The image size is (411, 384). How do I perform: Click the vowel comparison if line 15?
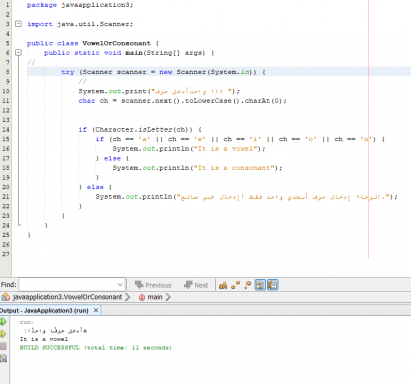tap(240, 139)
